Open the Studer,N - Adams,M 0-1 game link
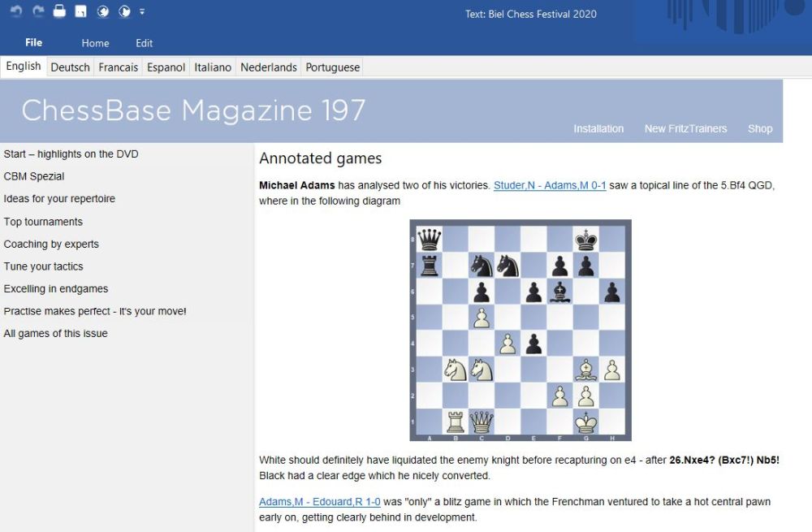Viewport: 812px width, 532px height. point(549,185)
